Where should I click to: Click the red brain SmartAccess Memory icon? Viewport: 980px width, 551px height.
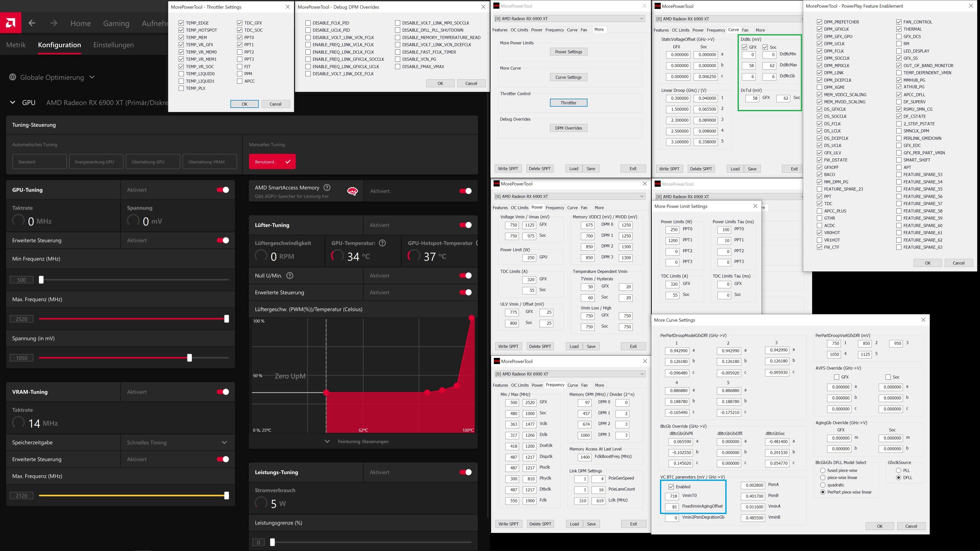tap(352, 191)
